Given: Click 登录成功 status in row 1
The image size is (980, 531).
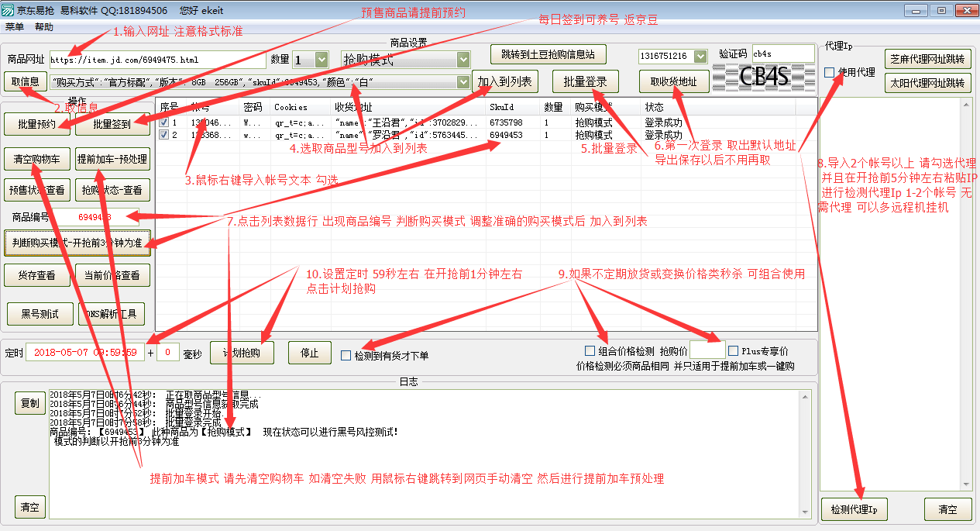Looking at the screenshot, I should (663, 122).
